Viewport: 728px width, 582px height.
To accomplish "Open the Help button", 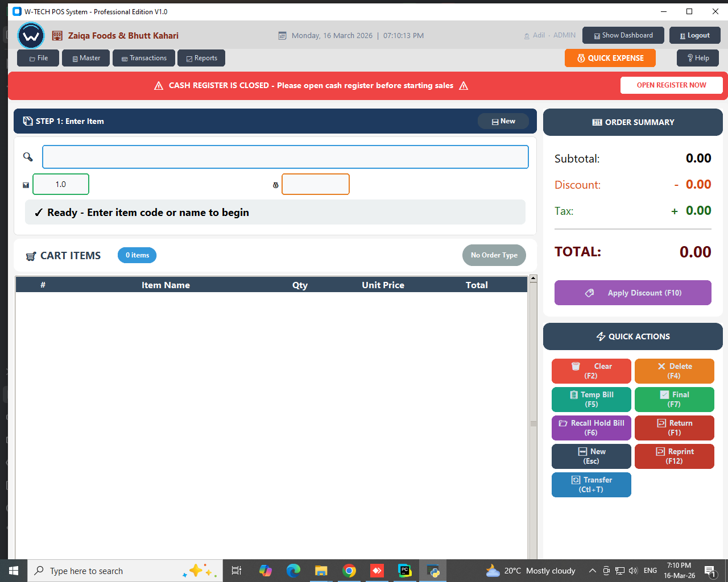I will (x=698, y=58).
